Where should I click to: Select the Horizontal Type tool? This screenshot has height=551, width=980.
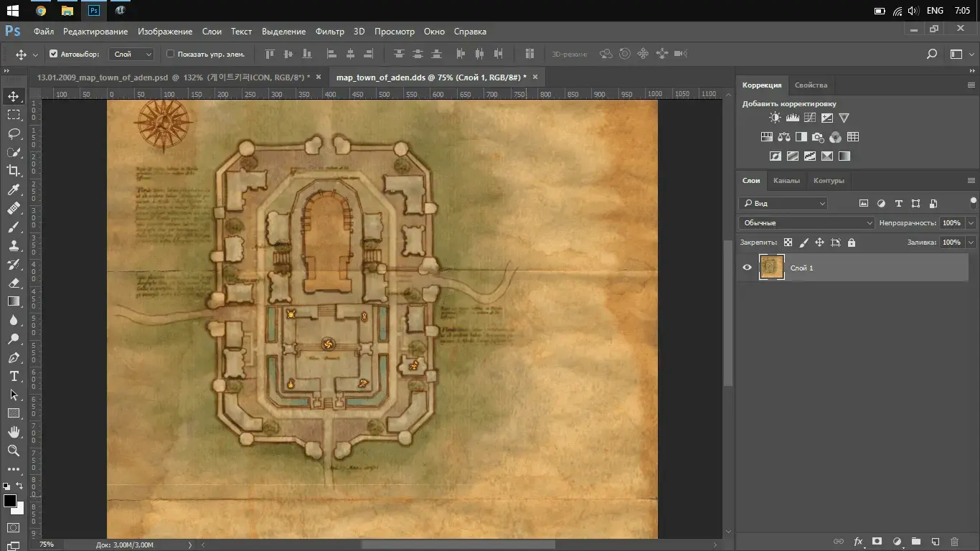click(x=14, y=376)
